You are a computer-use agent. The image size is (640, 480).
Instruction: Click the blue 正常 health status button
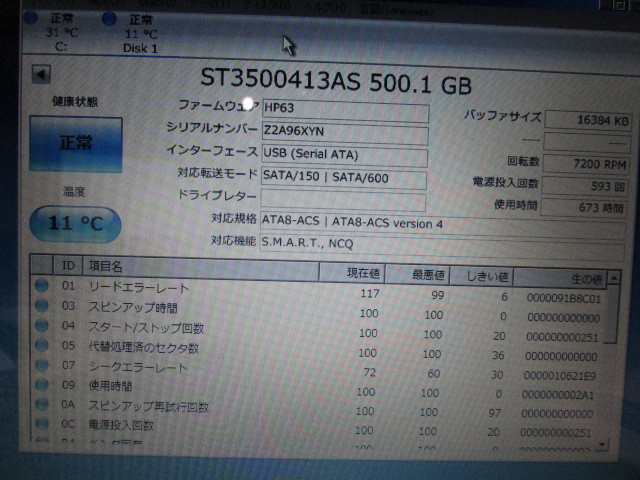[x=76, y=144]
